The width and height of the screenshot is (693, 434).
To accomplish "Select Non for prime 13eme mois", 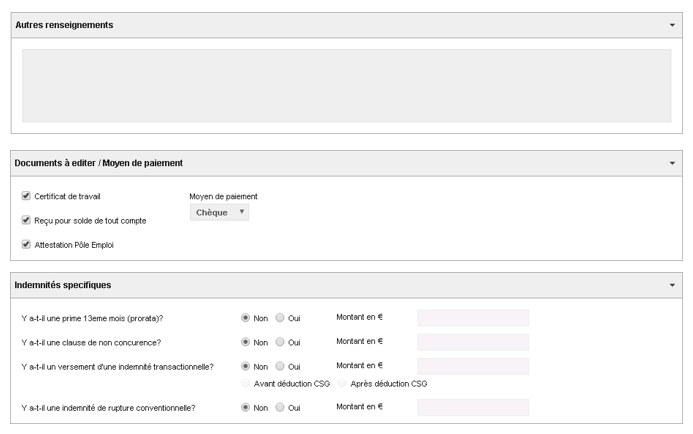I will pyautogui.click(x=245, y=318).
